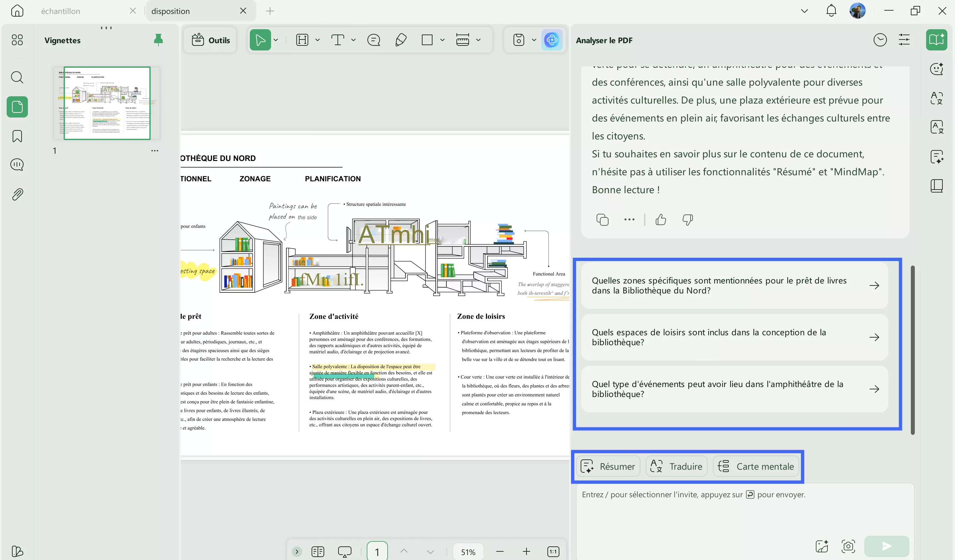955x560 pixels.
Task: Take a screenshot via the camera icon in chat
Action: [848, 546]
